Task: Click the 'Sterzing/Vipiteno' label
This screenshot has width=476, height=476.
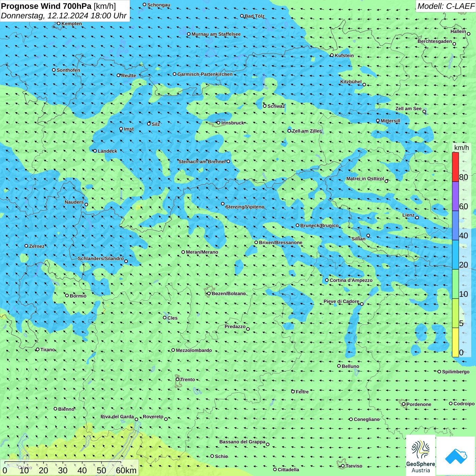Action: click(245, 207)
